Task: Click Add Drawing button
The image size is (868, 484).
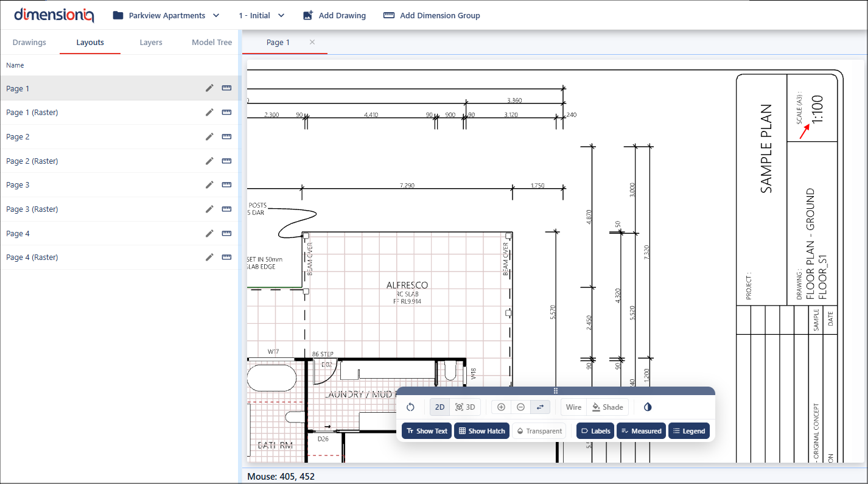Action: click(x=334, y=16)
